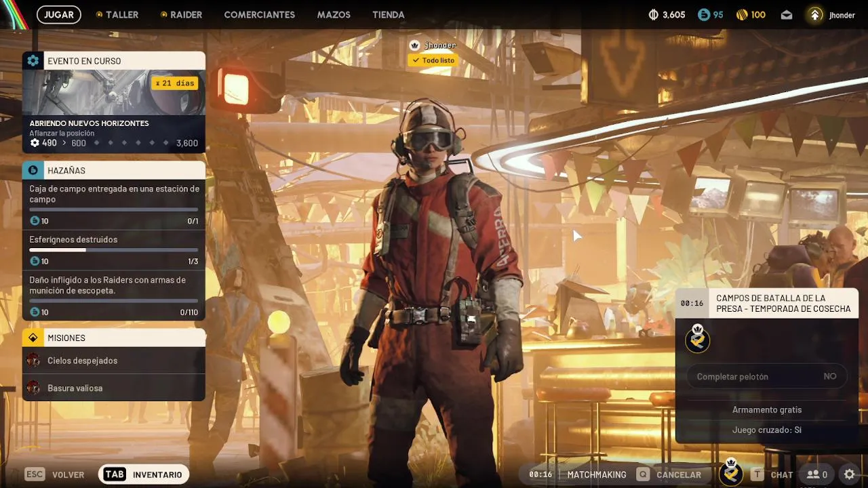Select the Caja de campo entregada feat

(114, 204)
